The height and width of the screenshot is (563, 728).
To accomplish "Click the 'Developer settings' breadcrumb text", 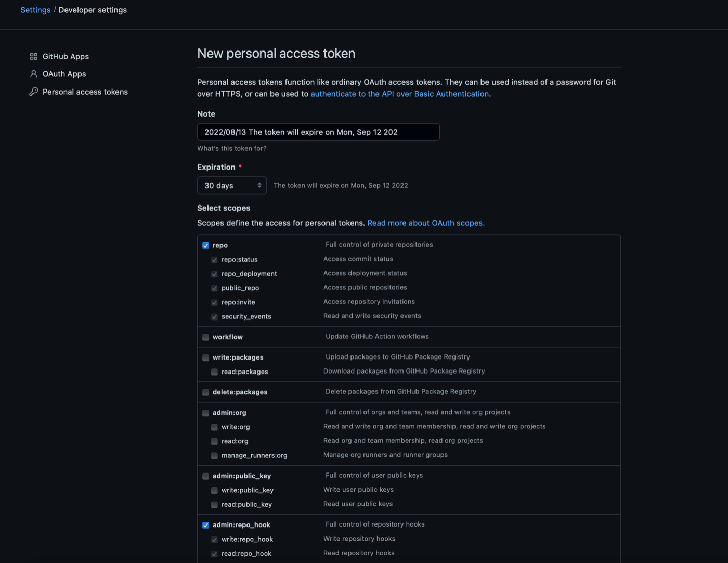I will point(93,10).
